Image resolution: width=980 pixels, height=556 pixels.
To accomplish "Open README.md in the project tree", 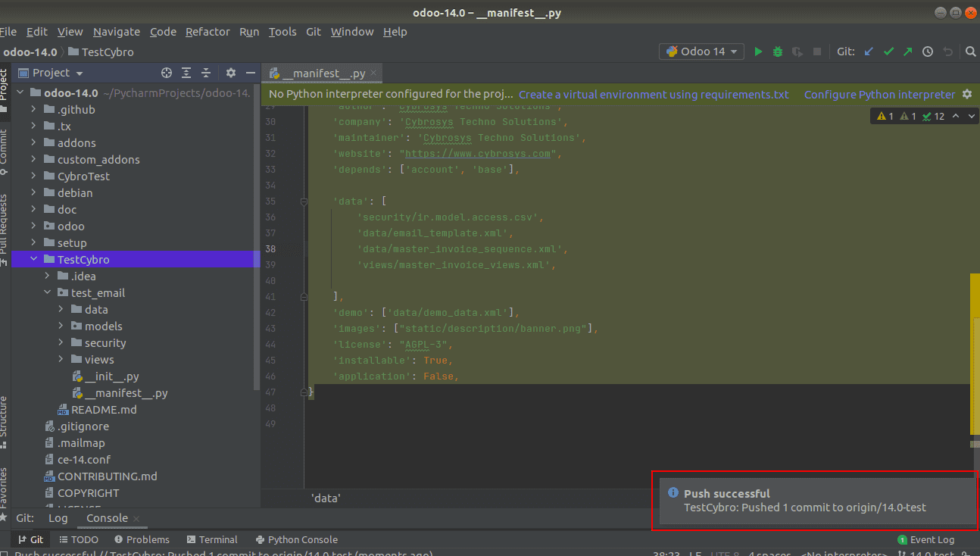I will click(x=104, y=410).
